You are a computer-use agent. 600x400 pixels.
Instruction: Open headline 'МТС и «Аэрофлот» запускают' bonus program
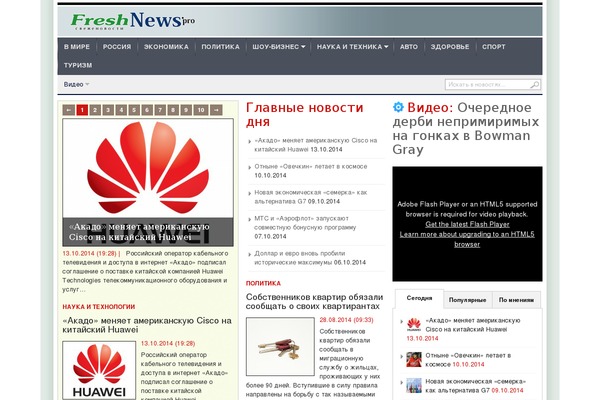pyautogui.click(x=305, y=223)
